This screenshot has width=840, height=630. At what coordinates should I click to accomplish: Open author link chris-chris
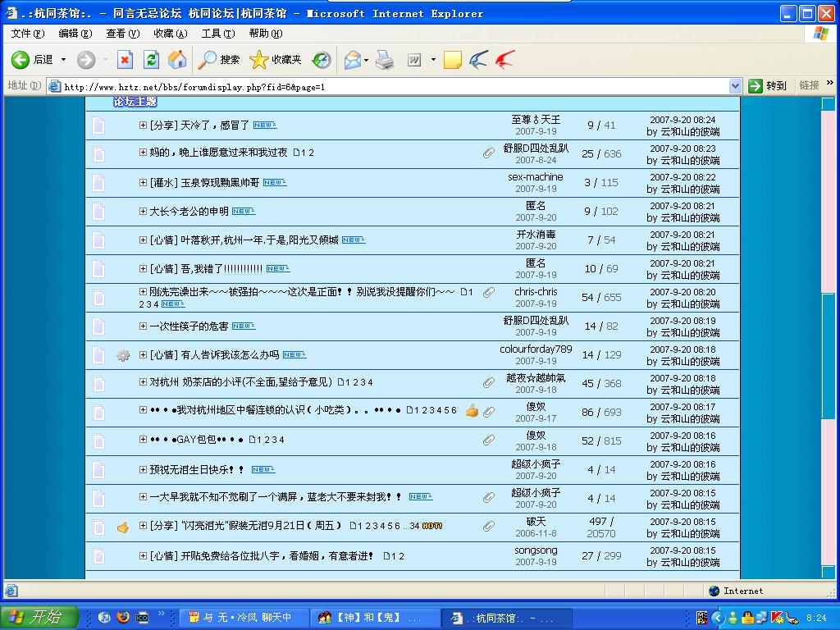tap(536, 291)
